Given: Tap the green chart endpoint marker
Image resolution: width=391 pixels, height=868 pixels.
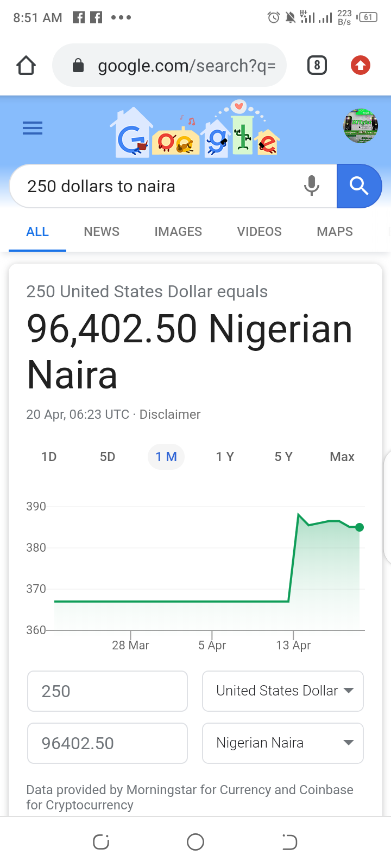Looking at the screenshot, I should click(x=360, y=527).
